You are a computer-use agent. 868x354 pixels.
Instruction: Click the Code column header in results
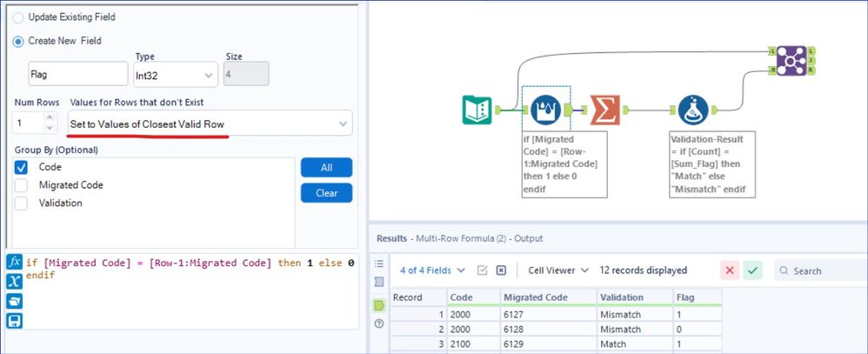point(473,297)
